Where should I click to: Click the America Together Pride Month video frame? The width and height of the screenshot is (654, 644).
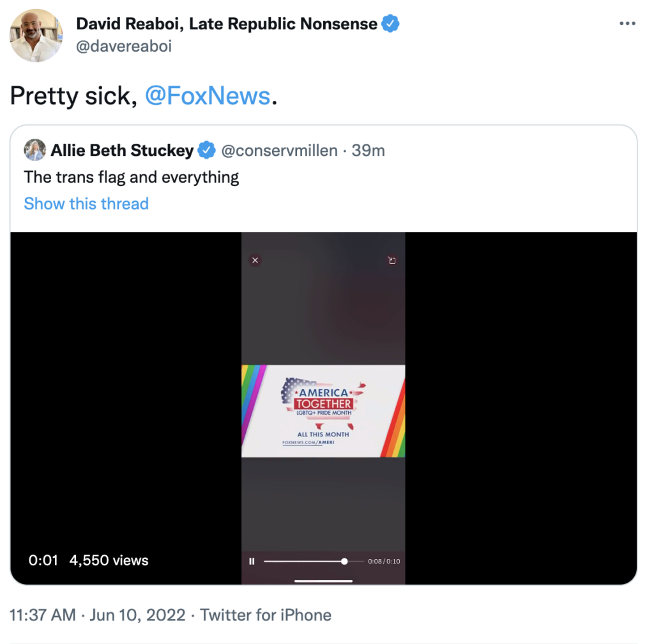[323, 411]
